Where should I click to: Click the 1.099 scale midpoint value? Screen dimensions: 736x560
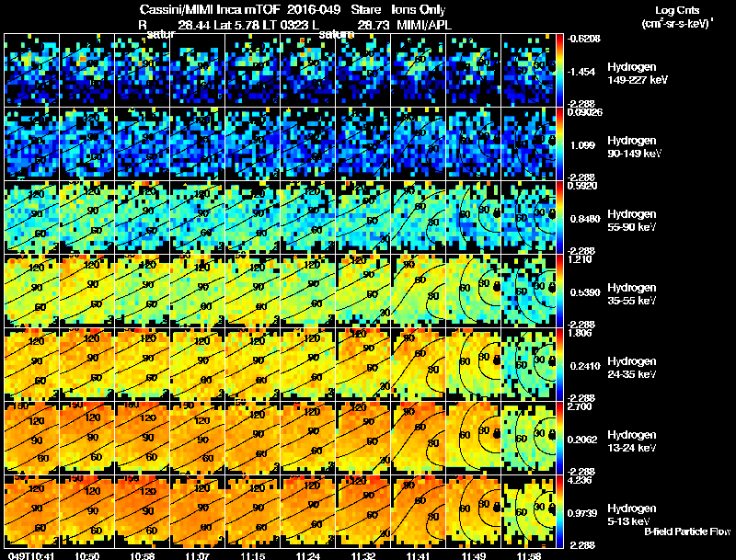582,145
